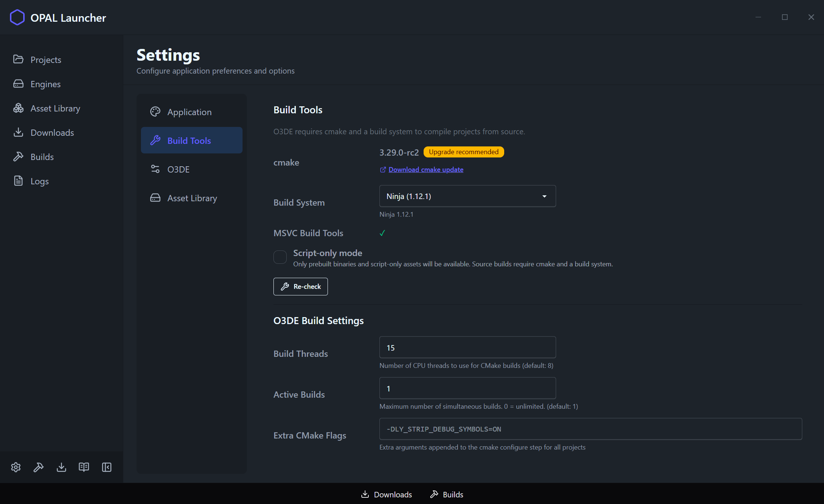The width and height of the screenshot is (824, 504).
Task: Open settings via the bottom gear icon
Action: (x=16, y=467)
